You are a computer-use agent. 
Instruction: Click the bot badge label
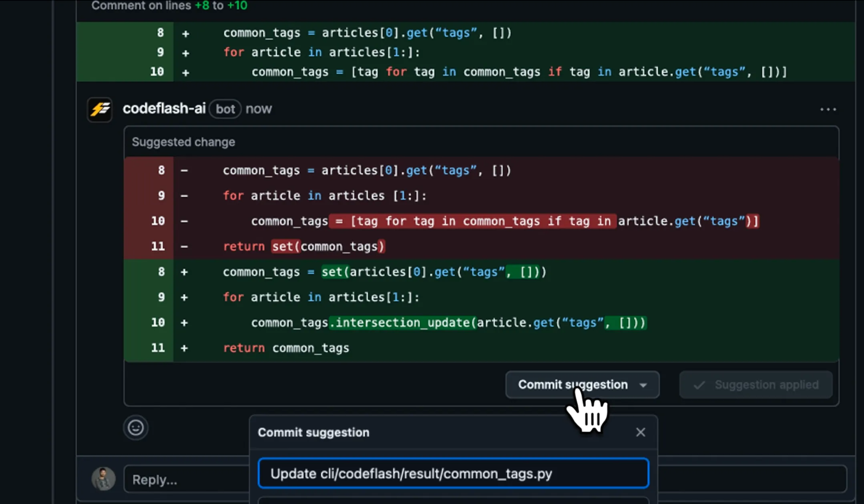pos(225,109)
